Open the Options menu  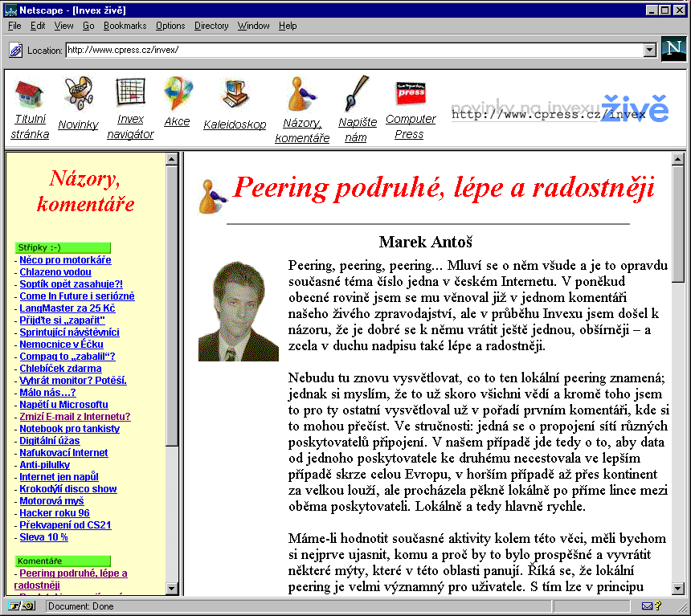click(x=170, y=26)
